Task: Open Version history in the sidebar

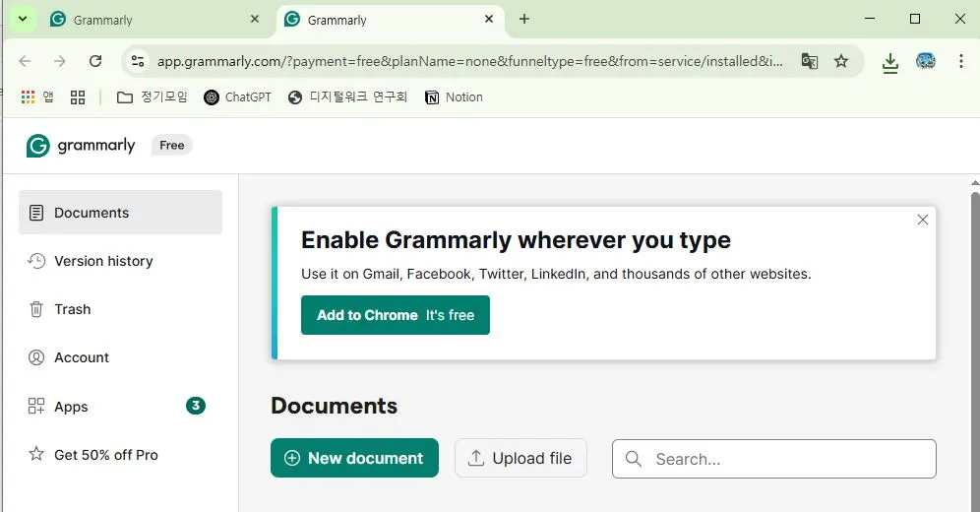Action: tap(121, 261)
